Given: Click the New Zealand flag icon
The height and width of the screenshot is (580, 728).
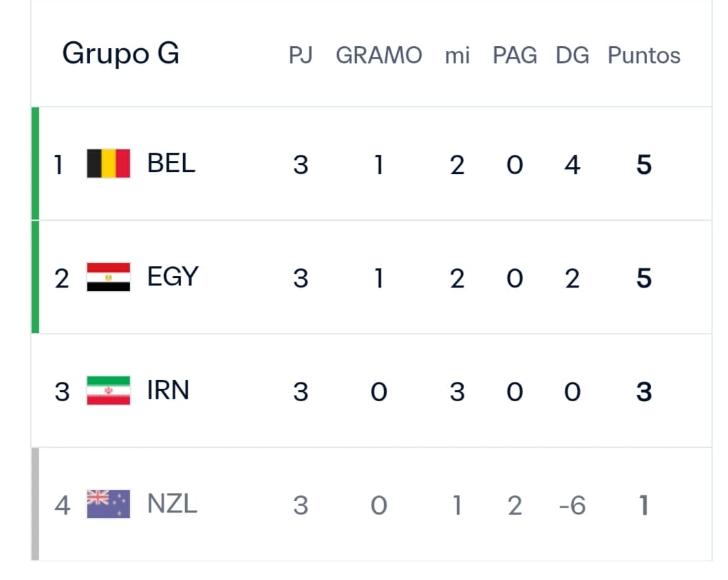Looking at the screenshot, I should pos(109,504).
